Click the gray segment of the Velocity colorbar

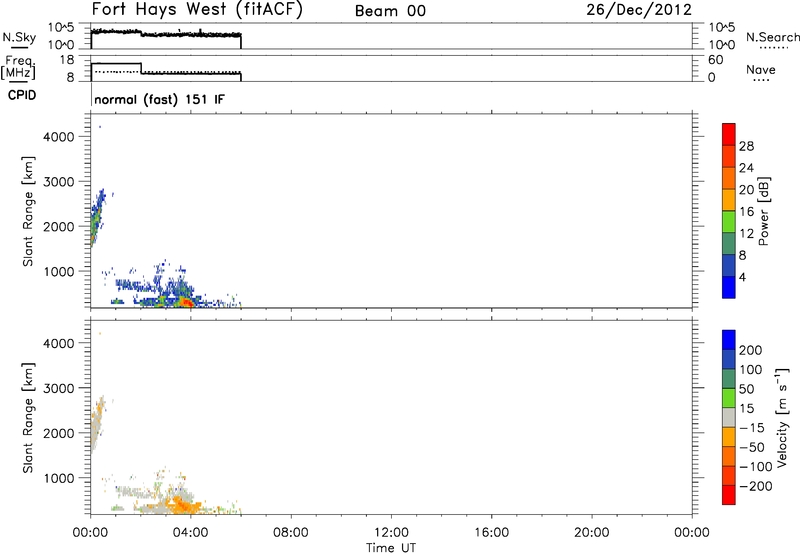click(729, 417)
